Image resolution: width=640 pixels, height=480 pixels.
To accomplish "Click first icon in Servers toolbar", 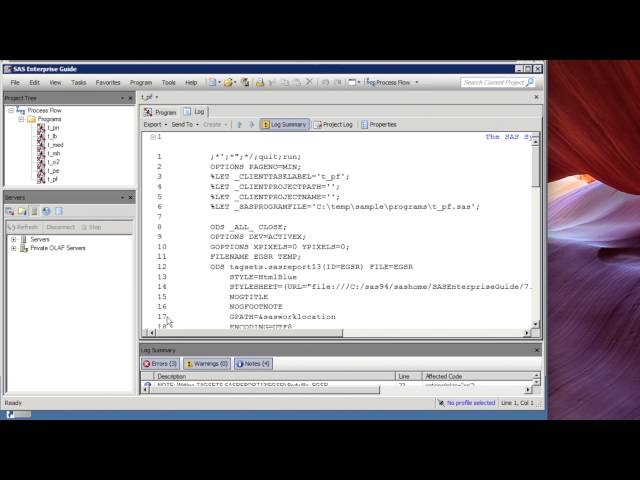I will tap(10, 211).
